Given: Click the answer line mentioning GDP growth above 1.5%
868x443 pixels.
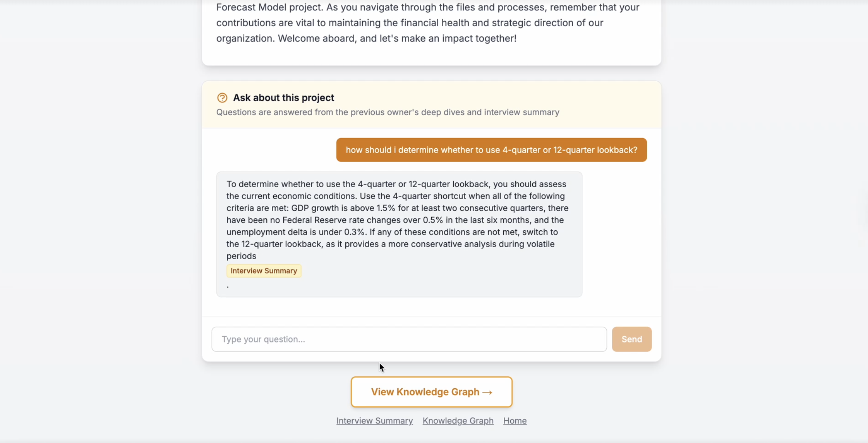Looking at the screenshot, I should 397,208.
